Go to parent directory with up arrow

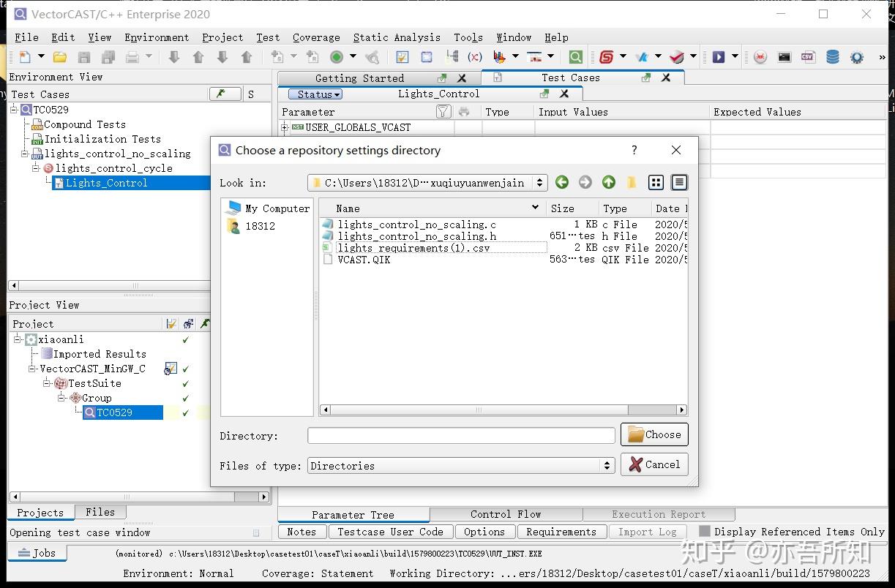click(x=608, y=183)
